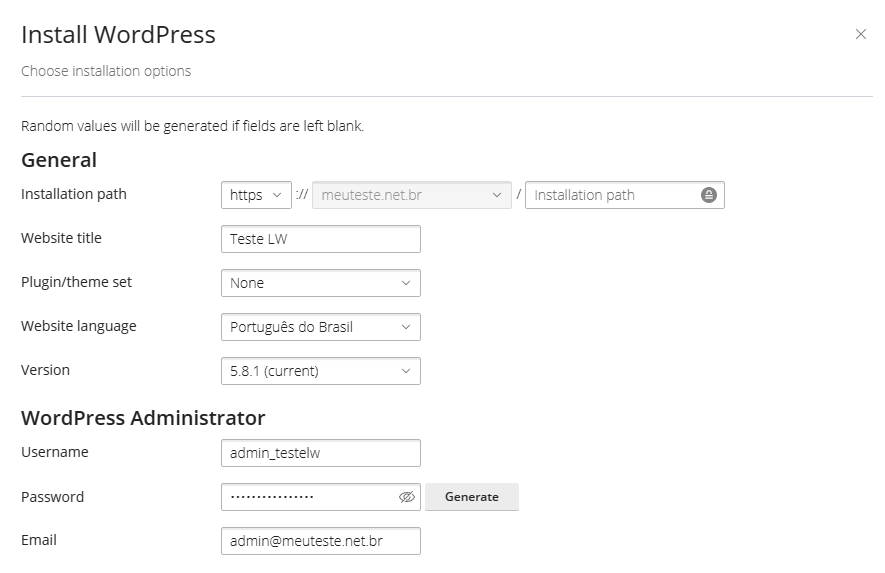Click the Username field admin_testelw
885x573 pixels.
coord(321,453)
